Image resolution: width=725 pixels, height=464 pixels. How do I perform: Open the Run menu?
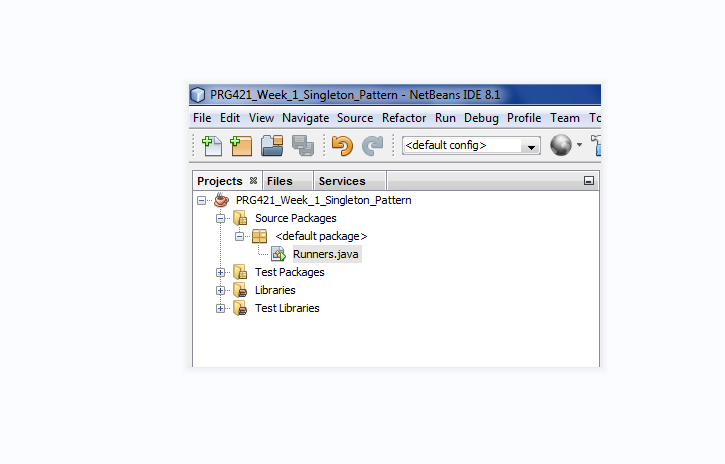(x=445, y=118)
